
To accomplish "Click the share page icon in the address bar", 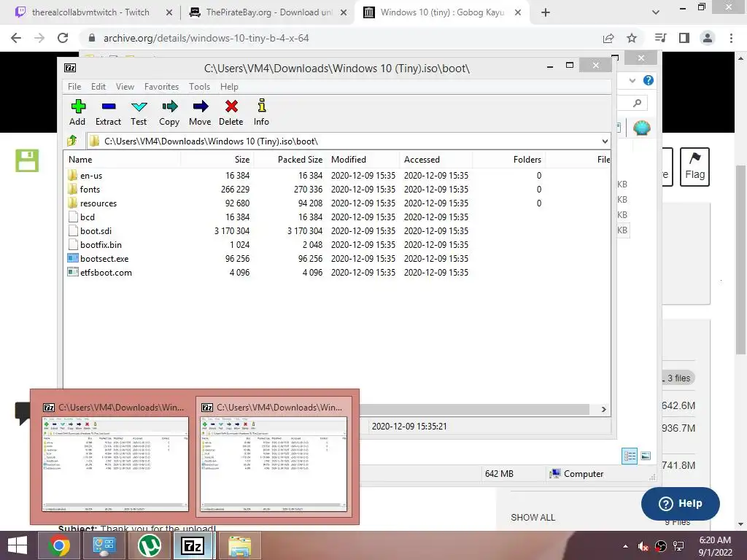I will (608, 38).
